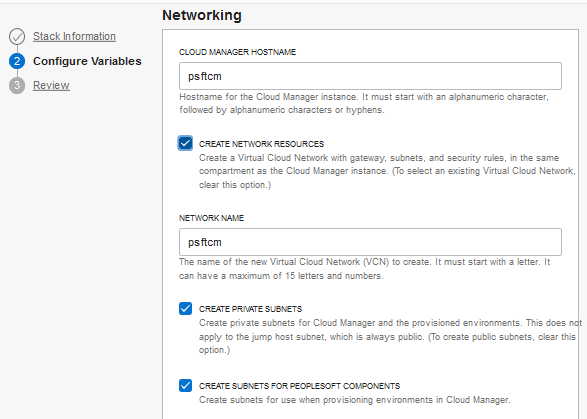Focus the Cloud Manager Hostname input field
Viewport: 587px width, 419px height.
(x=370, y=76)
